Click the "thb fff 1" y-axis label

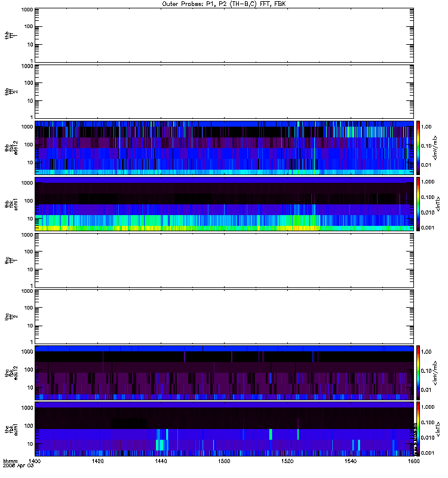point(11,35)
